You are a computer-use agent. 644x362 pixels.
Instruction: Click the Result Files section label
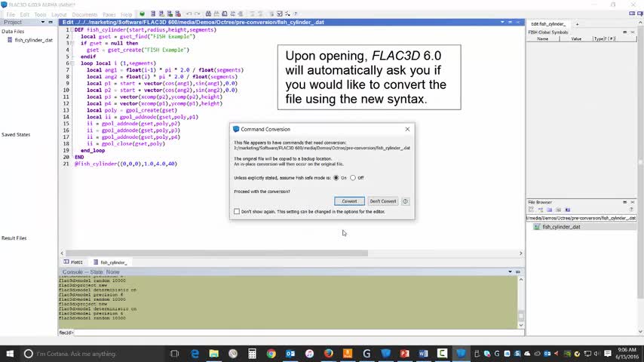point(14,238)
